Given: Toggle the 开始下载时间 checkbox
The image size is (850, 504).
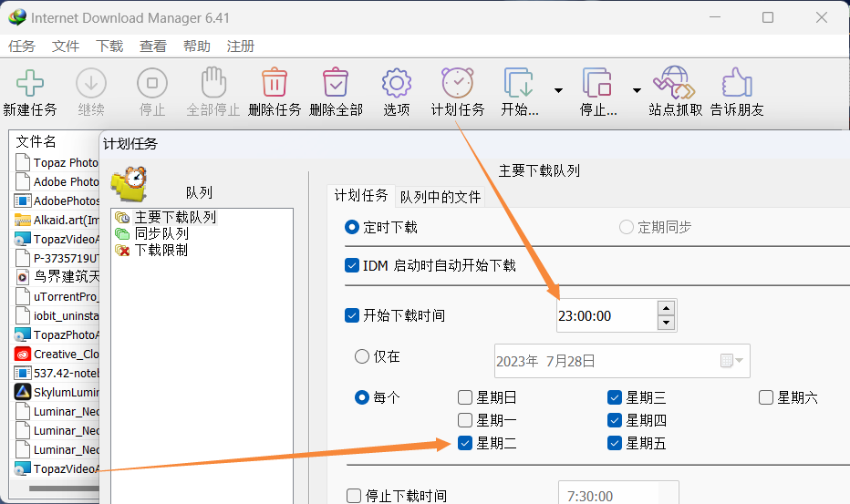Looking at the screenshot, I should pyautogui.click(x=352, y=315).
